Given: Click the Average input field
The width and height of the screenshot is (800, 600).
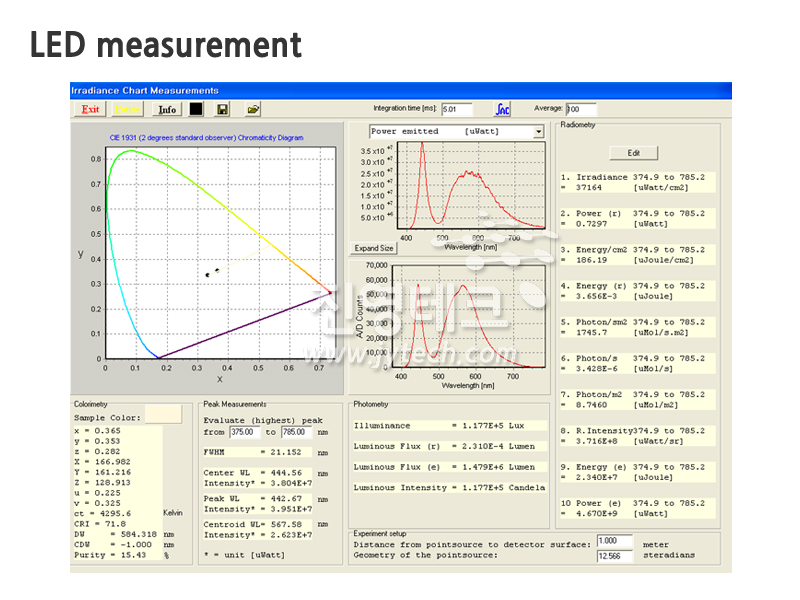Looking at the screenshot, I should pyautogui.click(x=581, y=109).
